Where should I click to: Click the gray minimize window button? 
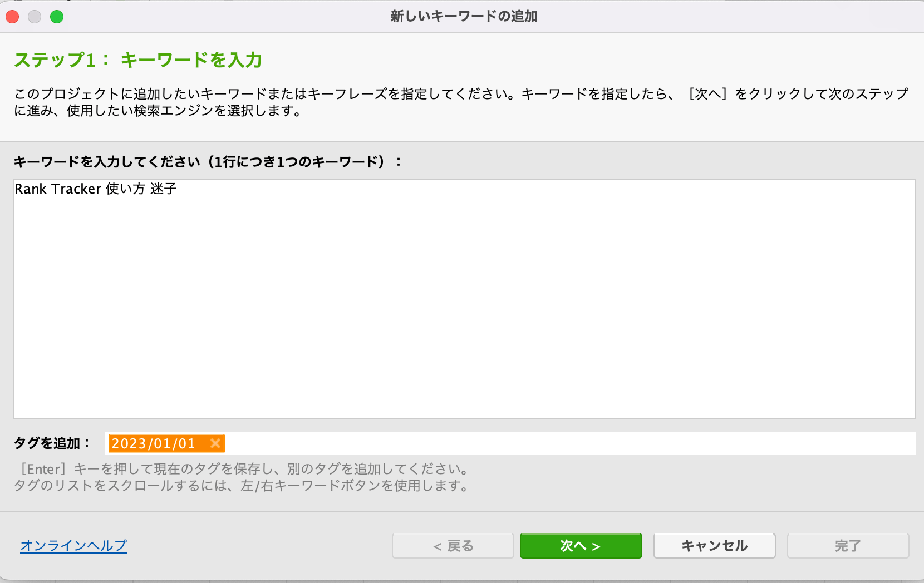(35, 17)
